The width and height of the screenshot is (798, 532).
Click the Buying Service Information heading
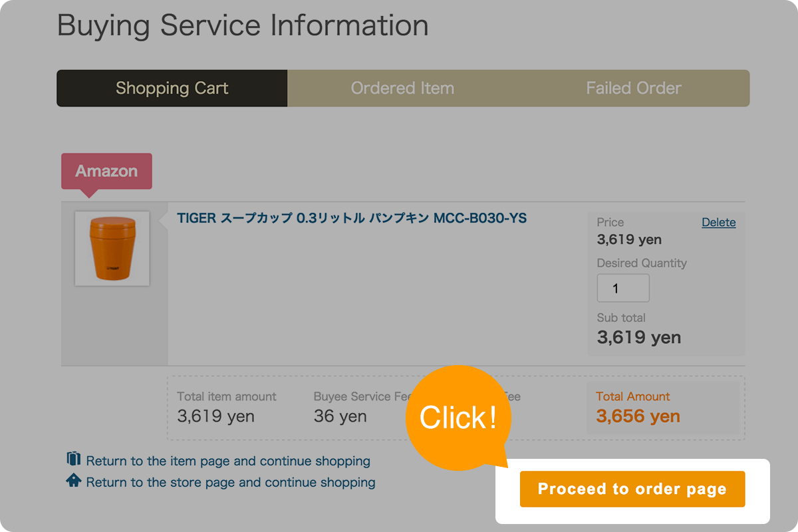pyautogui.click(x=242, y=25)
